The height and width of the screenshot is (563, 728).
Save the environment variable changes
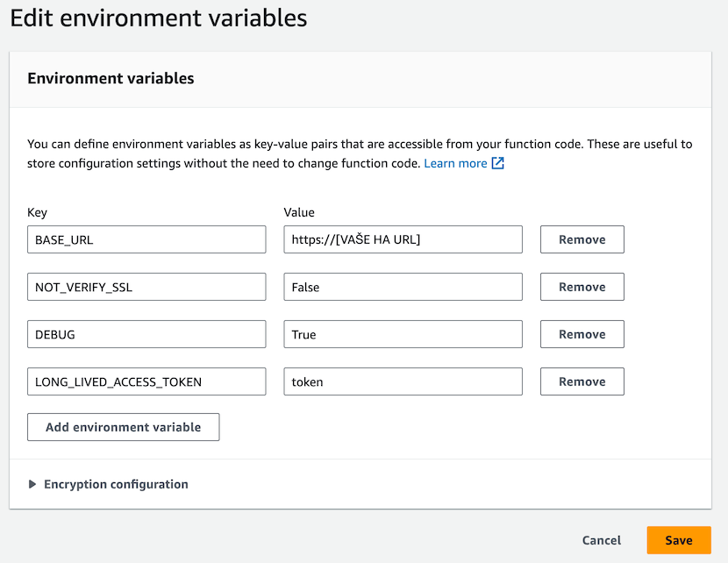(678, 540)
